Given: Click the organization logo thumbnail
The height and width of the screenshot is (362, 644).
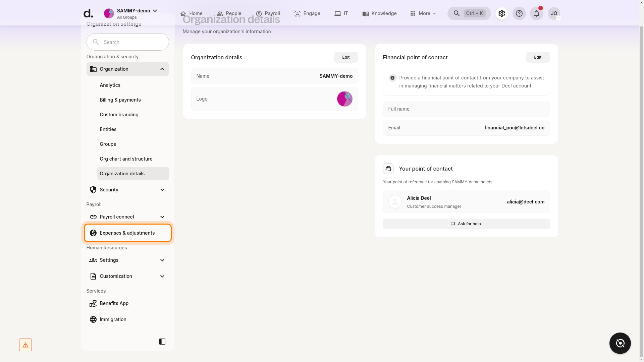Looking at the screenshot, I should 344,99.
